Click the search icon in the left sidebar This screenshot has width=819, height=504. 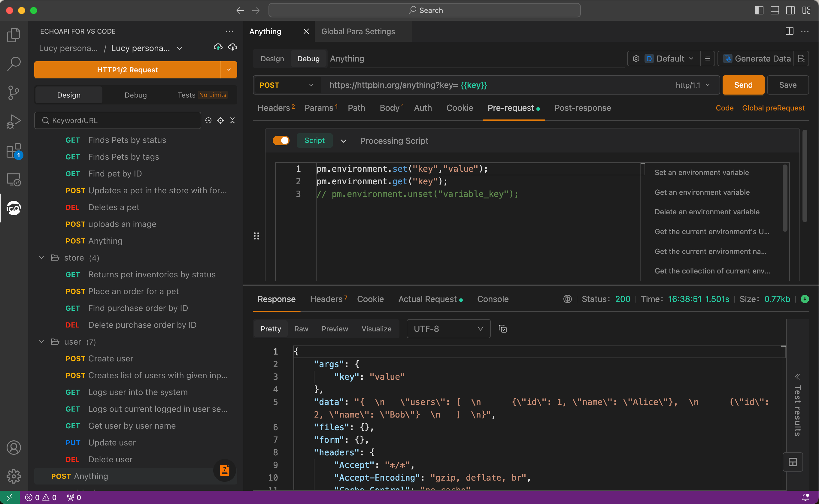(x=14, y=64)
